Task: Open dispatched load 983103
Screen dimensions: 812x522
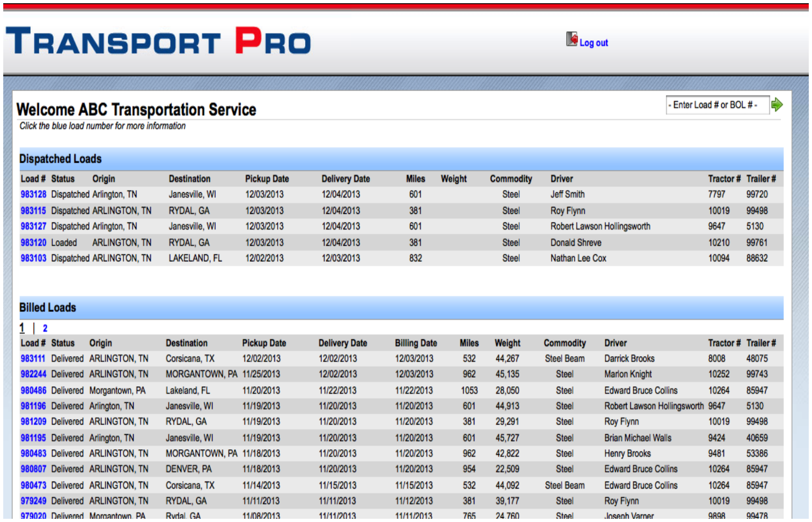Action: (33, 258)
